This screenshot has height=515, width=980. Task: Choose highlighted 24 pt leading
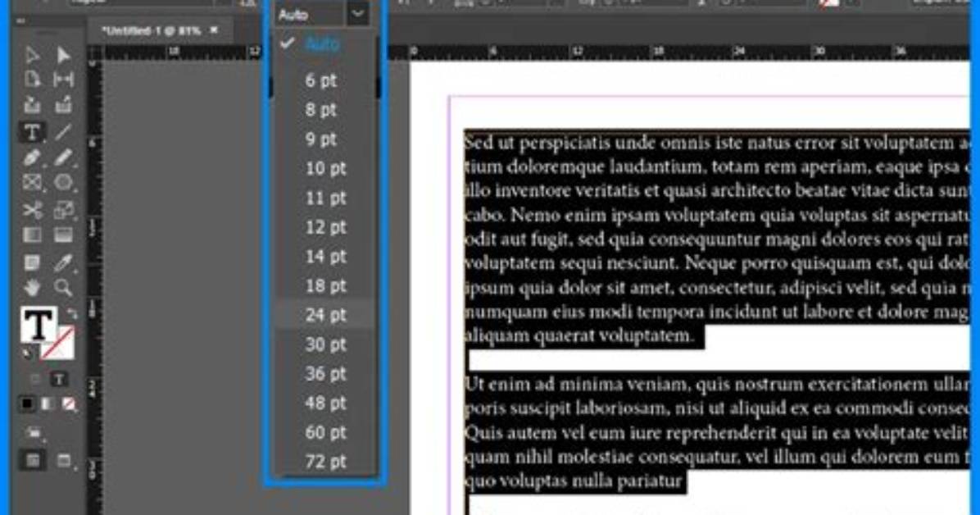point(325,315)
